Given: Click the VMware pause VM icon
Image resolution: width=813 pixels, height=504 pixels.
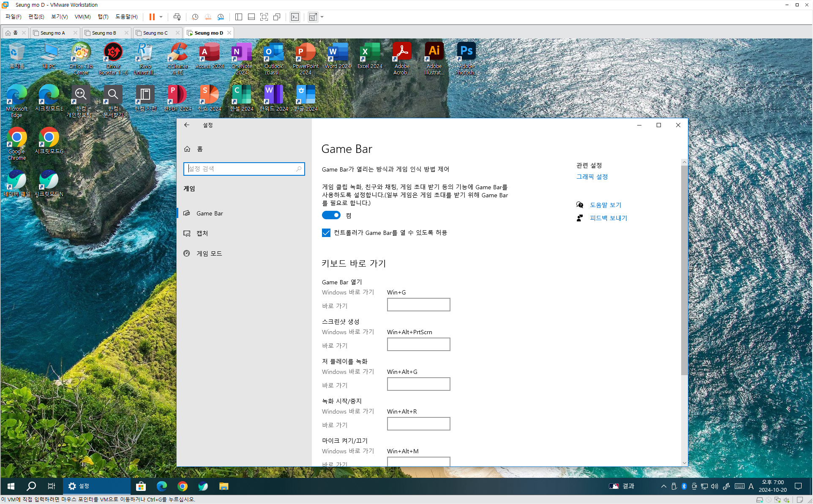Looking at the screenshot, I should pos(152,17).
